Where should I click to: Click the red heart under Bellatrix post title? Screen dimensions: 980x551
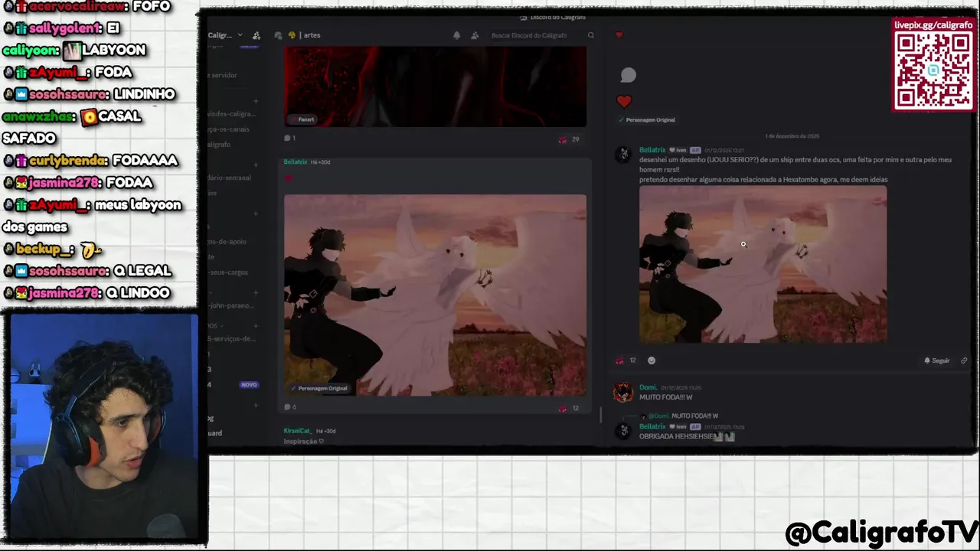(289, 178)
